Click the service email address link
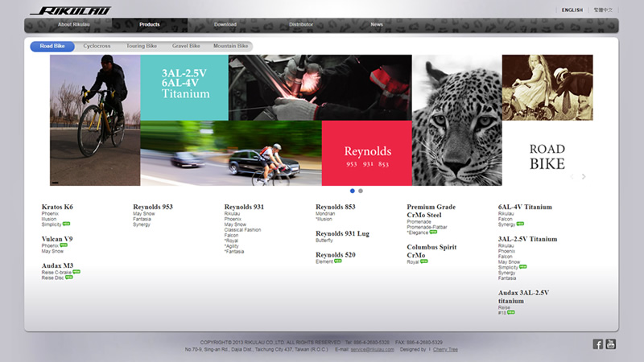The width and height of the screenshot is (644, 362). click(372, 350)
